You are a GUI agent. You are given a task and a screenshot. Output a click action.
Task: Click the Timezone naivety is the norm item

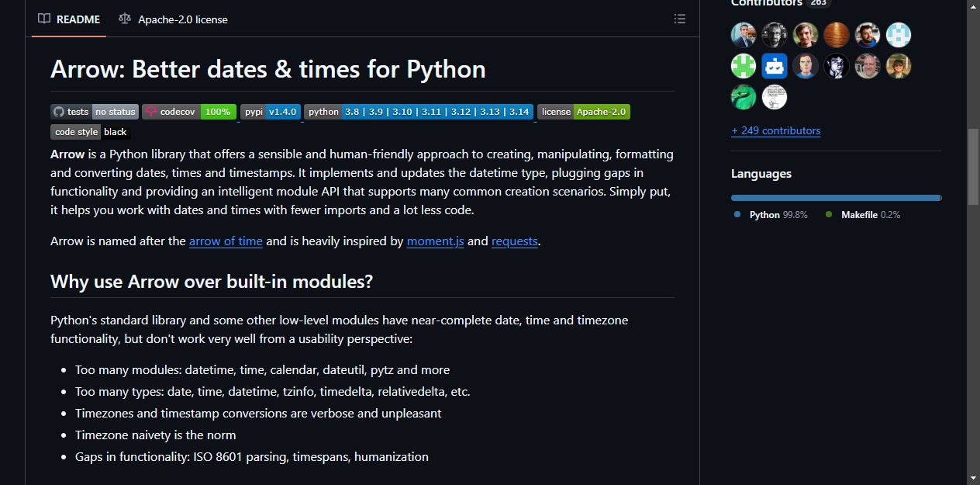click(156, 435)
